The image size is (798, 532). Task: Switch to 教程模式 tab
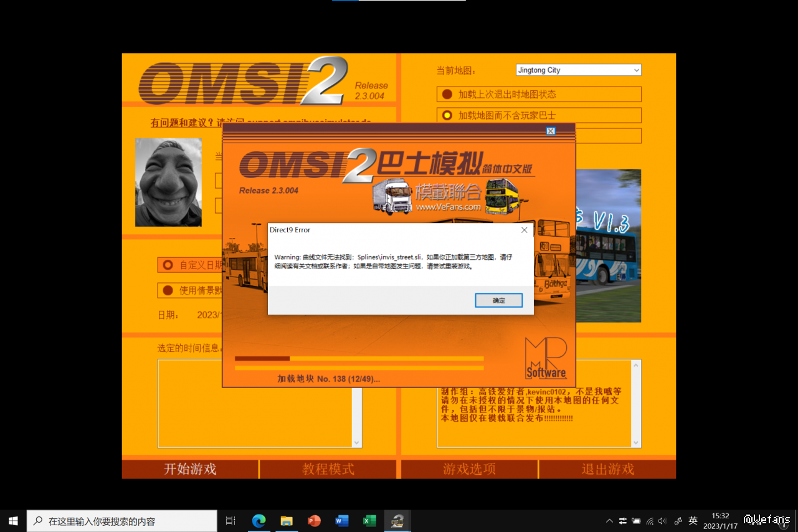[x=328, y=469]
